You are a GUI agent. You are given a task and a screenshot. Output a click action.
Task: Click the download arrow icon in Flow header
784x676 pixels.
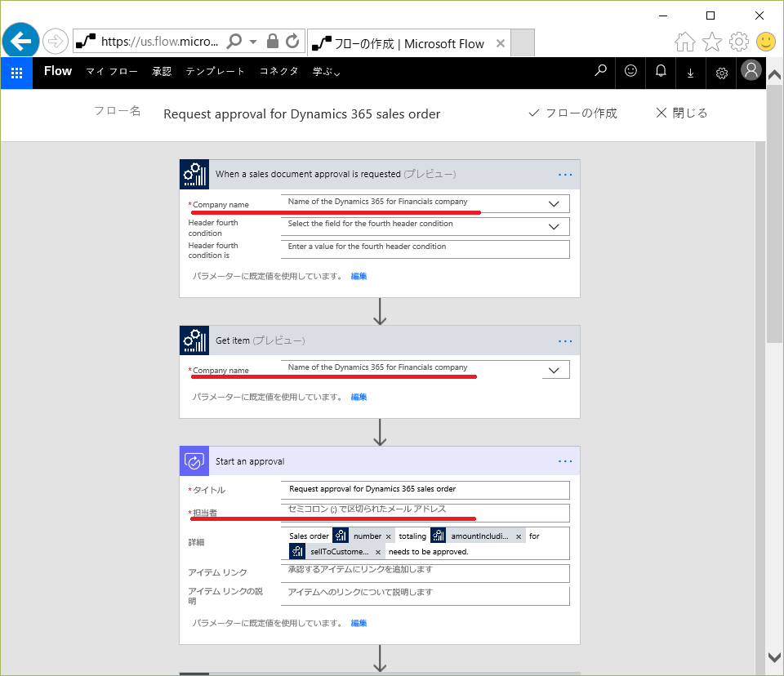point(691,73)
